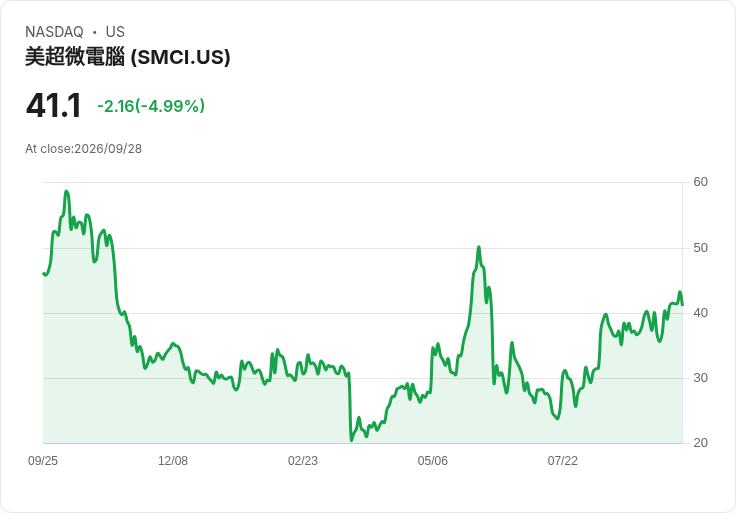This screenshot has height=513, width=736.
Task: Click the chart's lowest point near 20
Action: (x=351, y=440)
